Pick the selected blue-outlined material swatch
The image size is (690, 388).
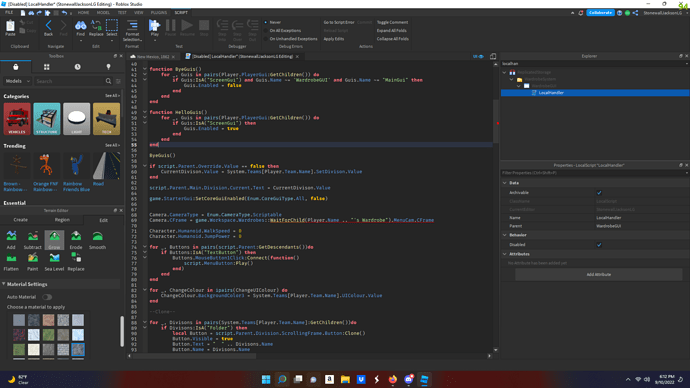click(x=78, y=349)
